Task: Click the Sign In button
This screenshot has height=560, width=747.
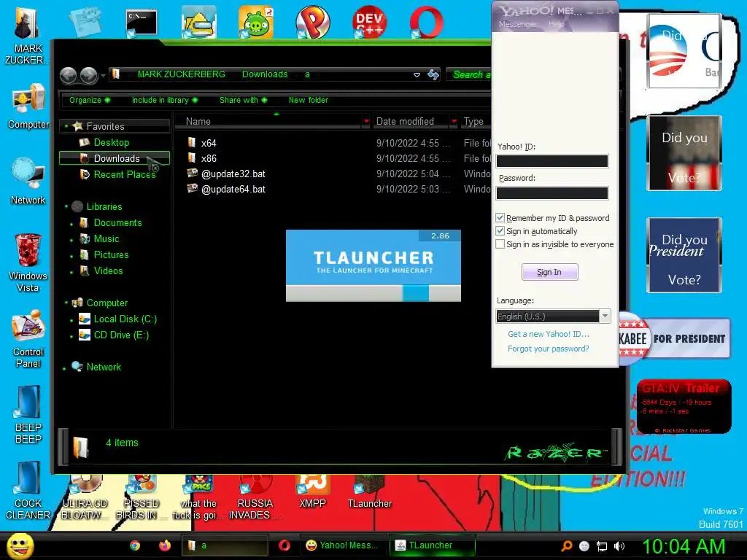Action: click(550, 272)
